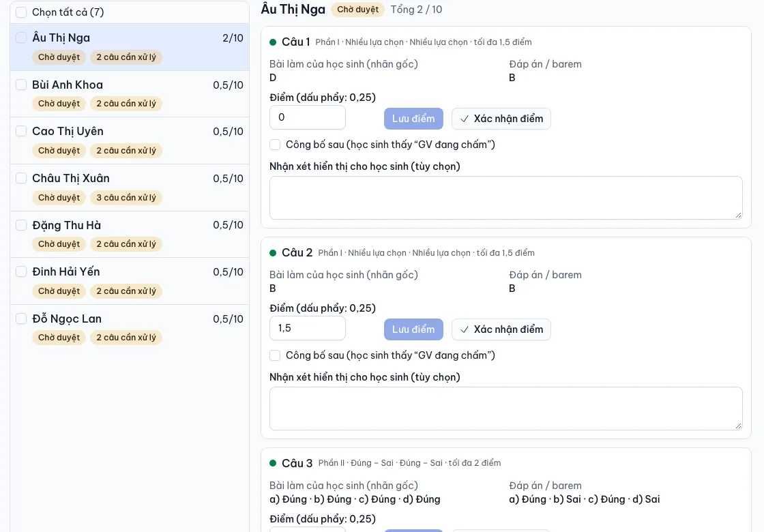Focus the Câu 1 score input field
Viewport: 764px width, 532px height.
[x=308, y=117]
